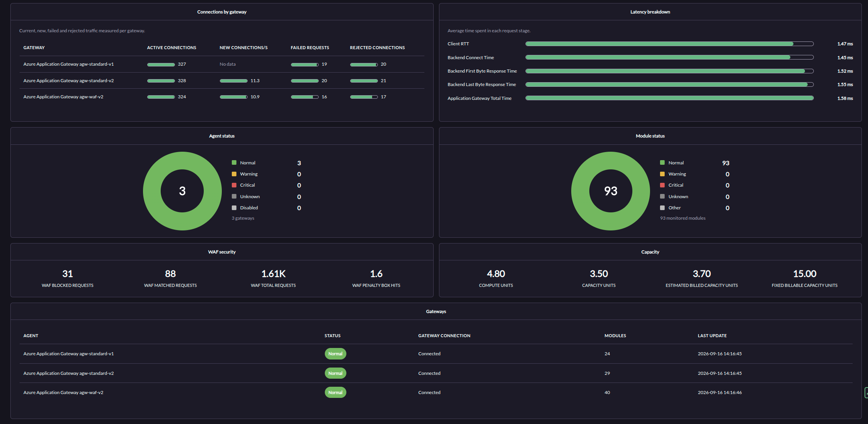
Task: Click the WAF BLOCKED REQUESTS value 31
Action: (x=68, y=274)
